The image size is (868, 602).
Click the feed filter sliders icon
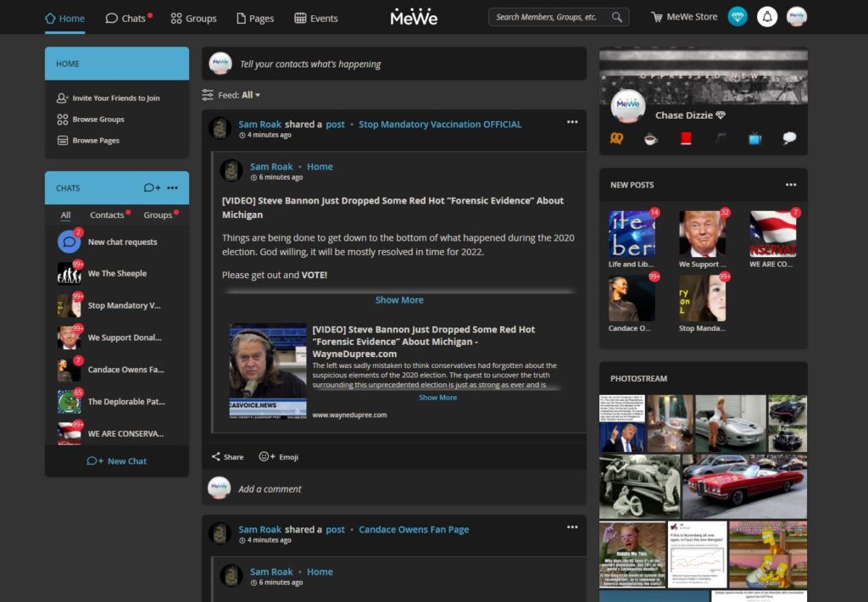[208, 95]
